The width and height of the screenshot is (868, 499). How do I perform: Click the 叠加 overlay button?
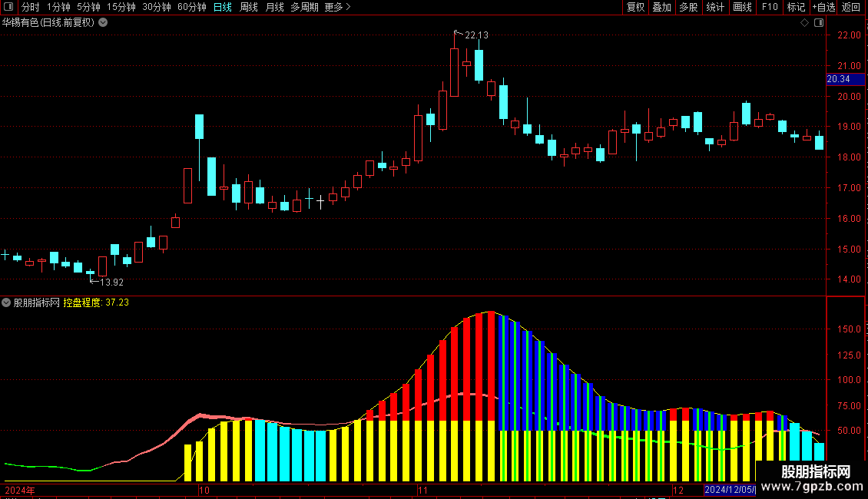(x=661, y=7)
